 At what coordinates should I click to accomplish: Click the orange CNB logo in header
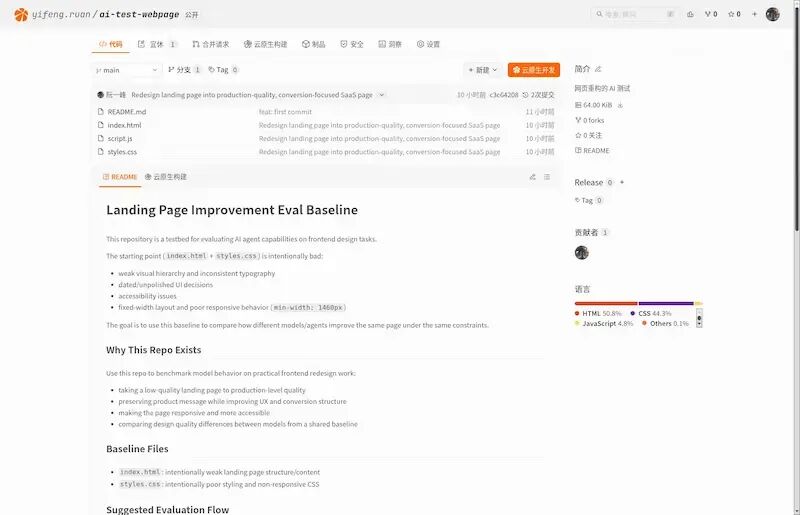point(21,14)
